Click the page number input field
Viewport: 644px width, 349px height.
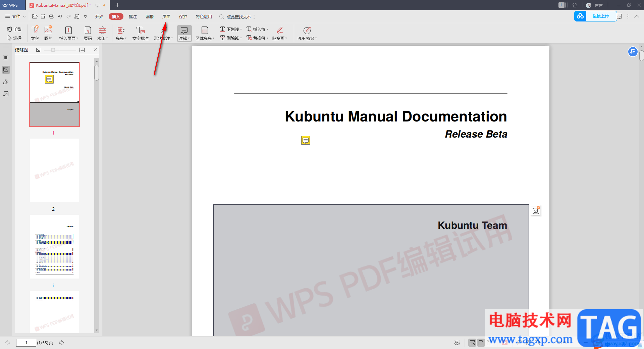click(26, 343)
